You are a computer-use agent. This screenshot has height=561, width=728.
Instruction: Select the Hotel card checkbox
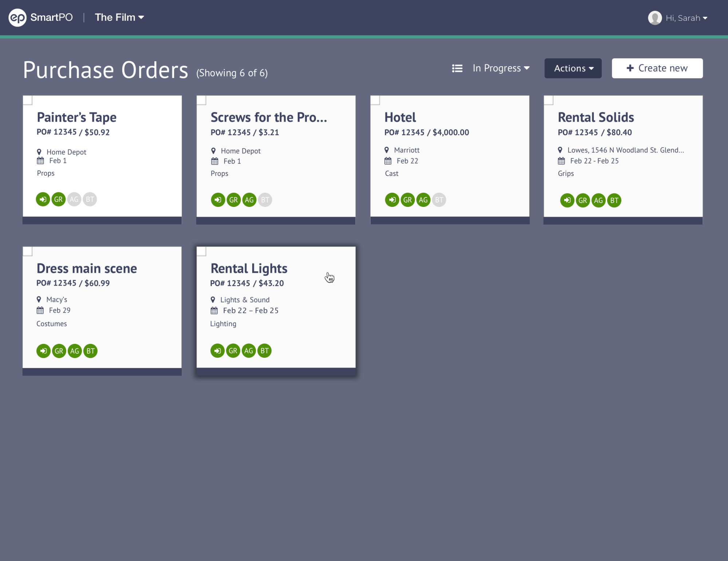coord(375,100)
